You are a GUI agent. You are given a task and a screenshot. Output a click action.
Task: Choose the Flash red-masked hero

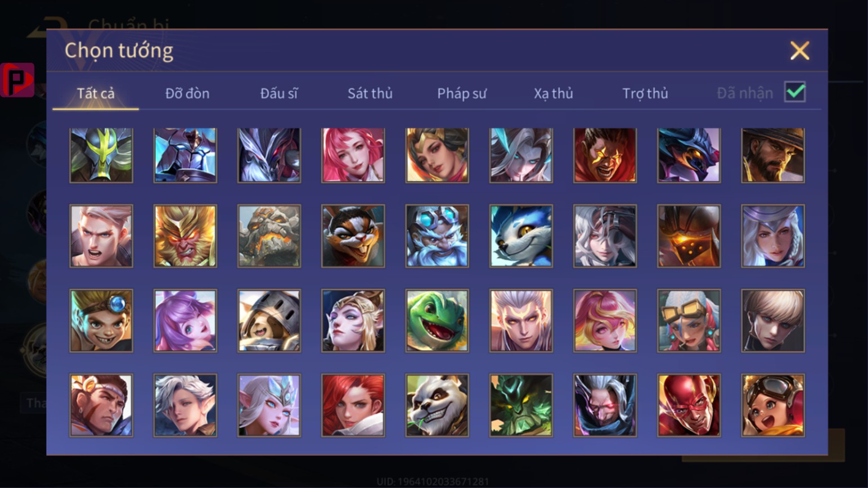pyautogui.click(x=689, y=405)
